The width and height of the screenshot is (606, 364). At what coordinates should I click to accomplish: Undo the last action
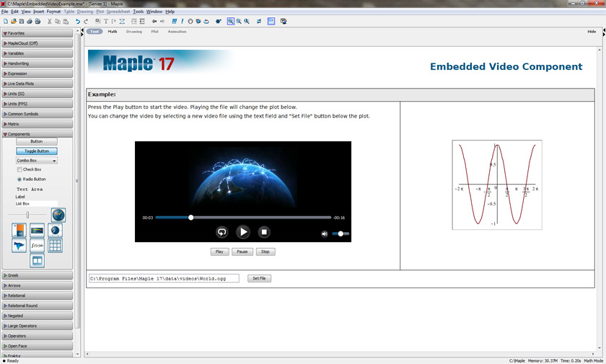click(78, 21)
